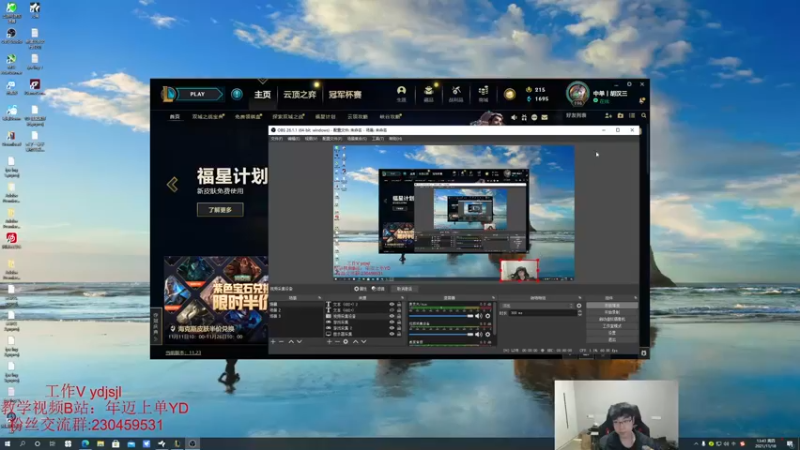
Task: Open the 工具 menu in OBS
Action: pyautogui.click(x=378, y=139)
